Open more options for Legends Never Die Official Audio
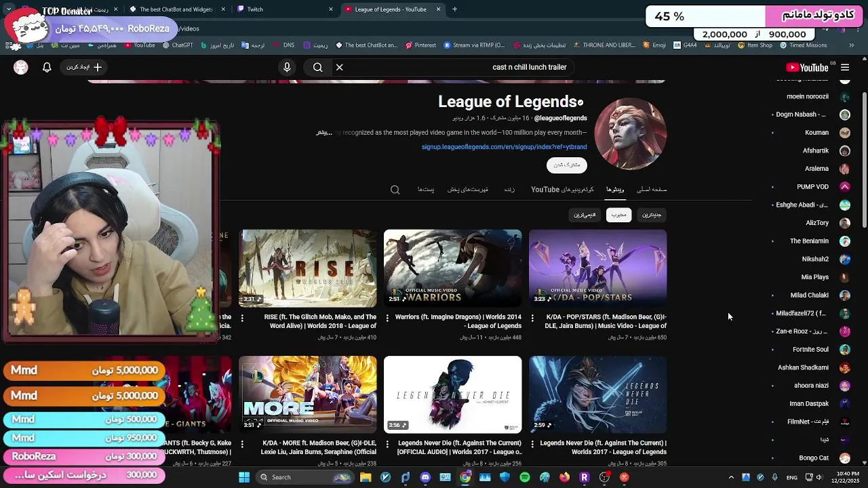The width and height of the screenshot is (868, 488). tap(387, 443)
